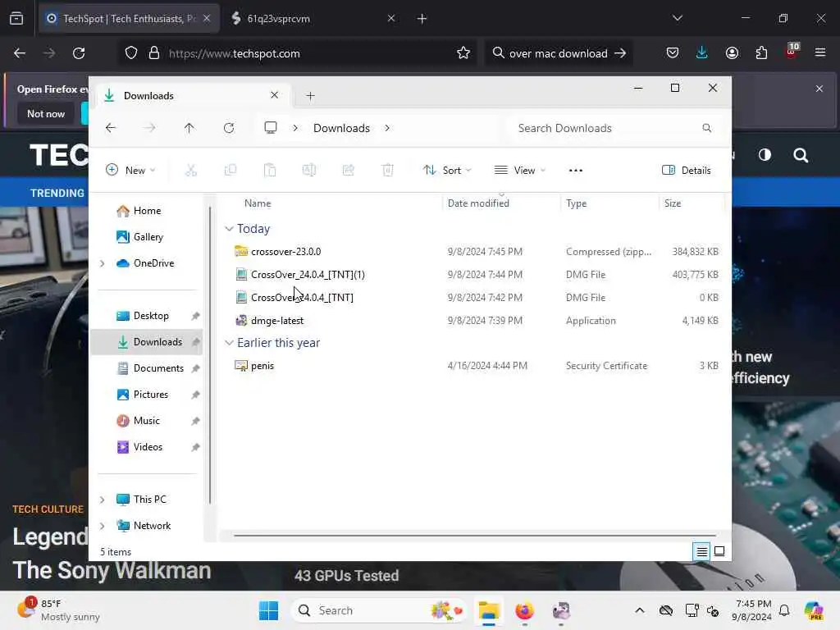Toggle the Details pane
This screenshot has height=630, width=840.
(x=687, y=171)
